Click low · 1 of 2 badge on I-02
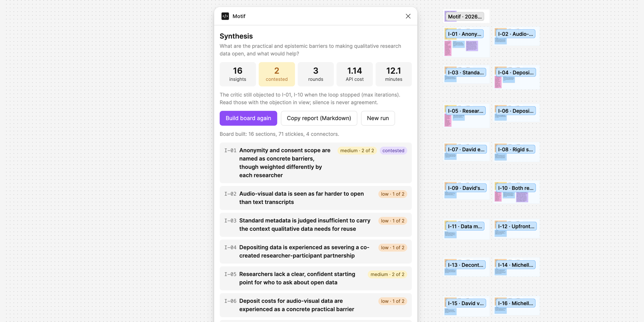 click(392, 194)
